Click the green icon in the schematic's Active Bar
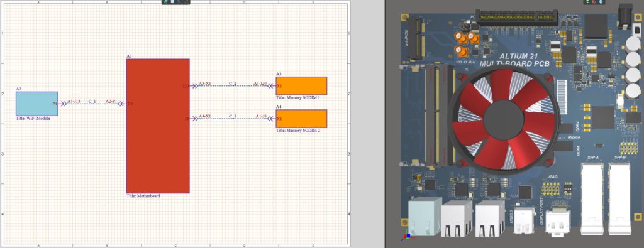This screenshot has width=644, height=248. 165,2
